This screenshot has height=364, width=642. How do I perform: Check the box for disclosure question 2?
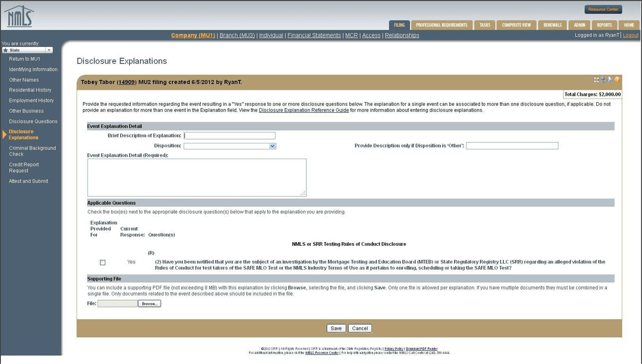click(103, 262)
